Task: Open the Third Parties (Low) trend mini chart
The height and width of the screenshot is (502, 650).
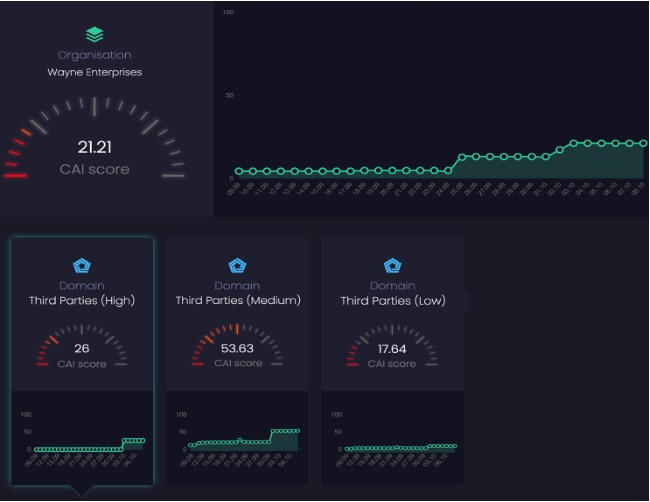Action: pyautogui.click(x=393, y=438)
